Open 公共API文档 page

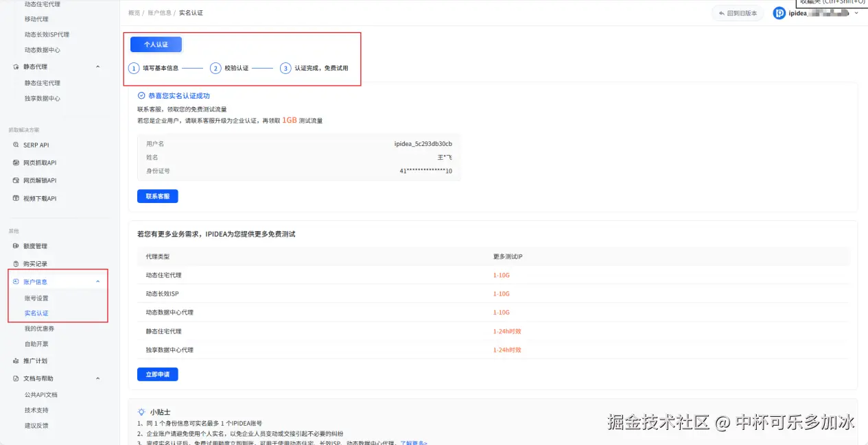pyautogui.click(x=40, y=395)
